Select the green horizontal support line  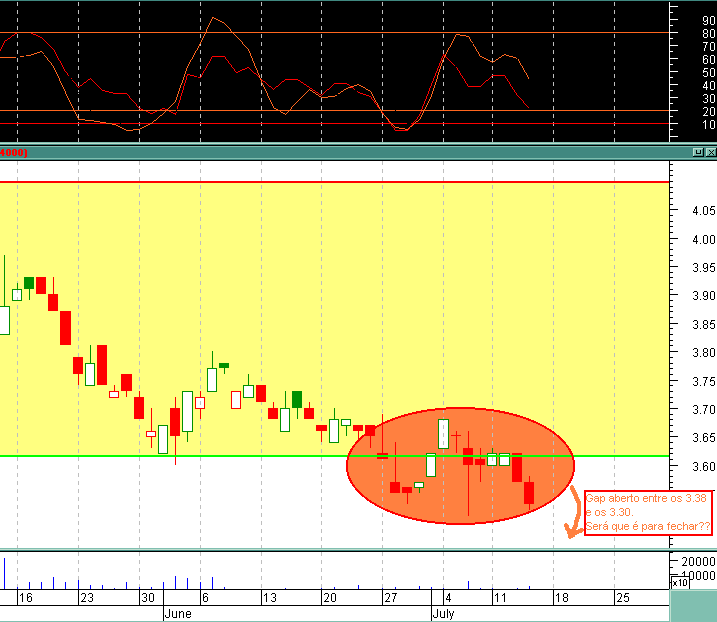point(334,456)
